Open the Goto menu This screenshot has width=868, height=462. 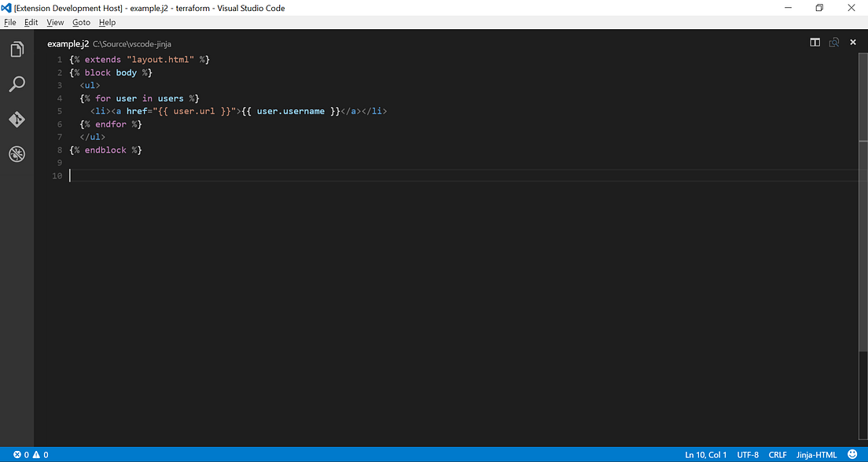click(81, 22)
